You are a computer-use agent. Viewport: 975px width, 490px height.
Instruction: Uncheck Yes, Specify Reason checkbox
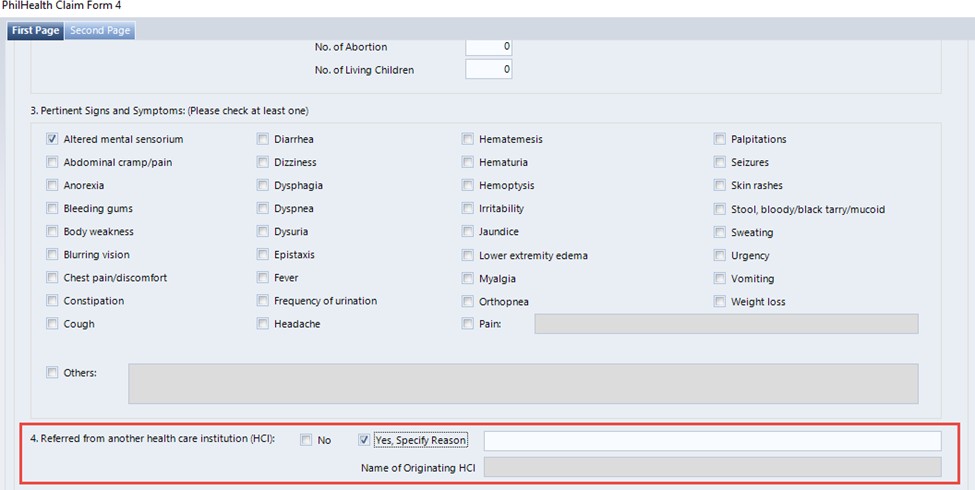(364, 440)
